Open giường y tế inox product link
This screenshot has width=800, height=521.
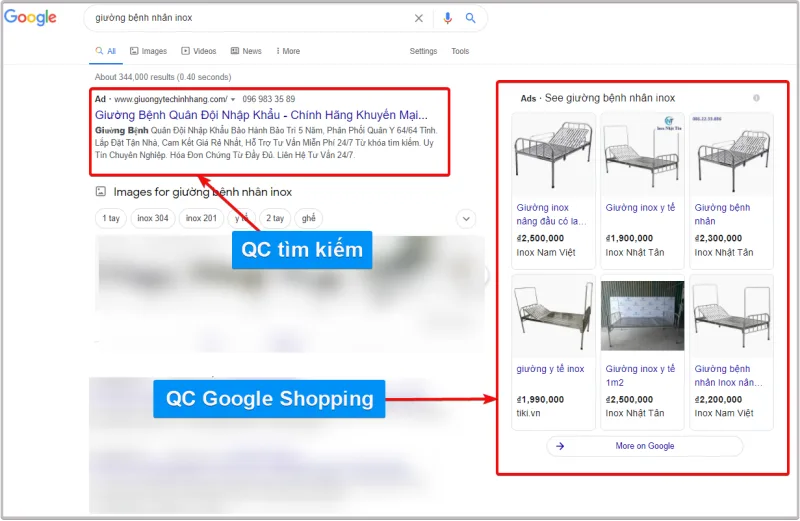[550, 369]
